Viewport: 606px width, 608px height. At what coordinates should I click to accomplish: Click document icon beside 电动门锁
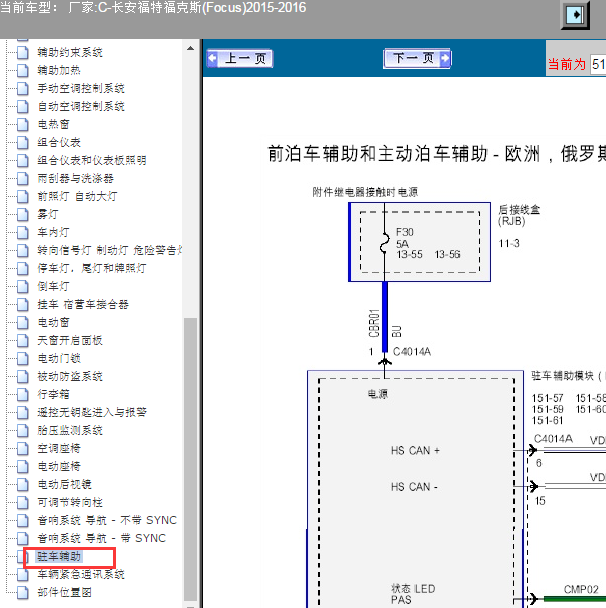click(22, 359)
